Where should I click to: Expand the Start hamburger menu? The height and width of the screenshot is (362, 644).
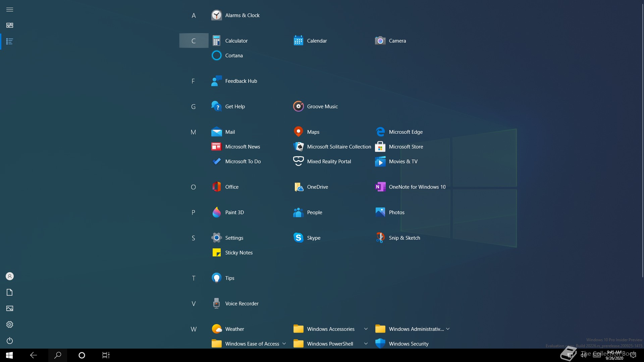(x=10, y=9)
